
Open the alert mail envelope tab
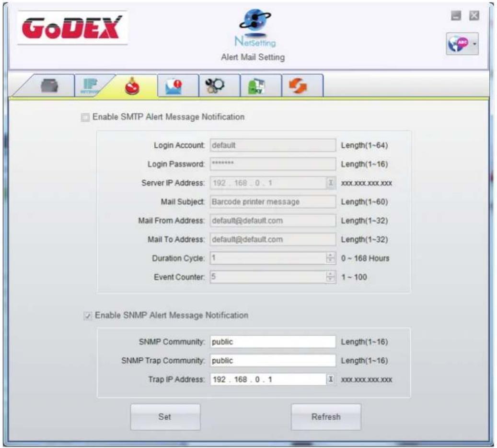[x=178, y=86]
